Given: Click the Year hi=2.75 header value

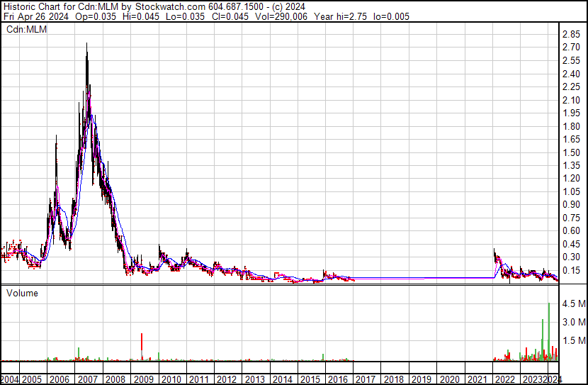Looking at the screenshot, I should pyautogui.click(x=340, y=16).
